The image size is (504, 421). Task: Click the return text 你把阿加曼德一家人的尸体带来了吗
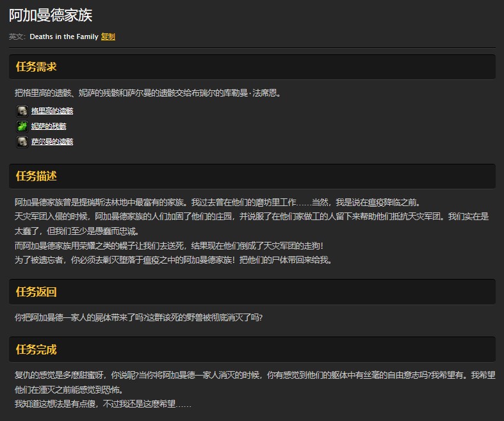tap(138, 317)
